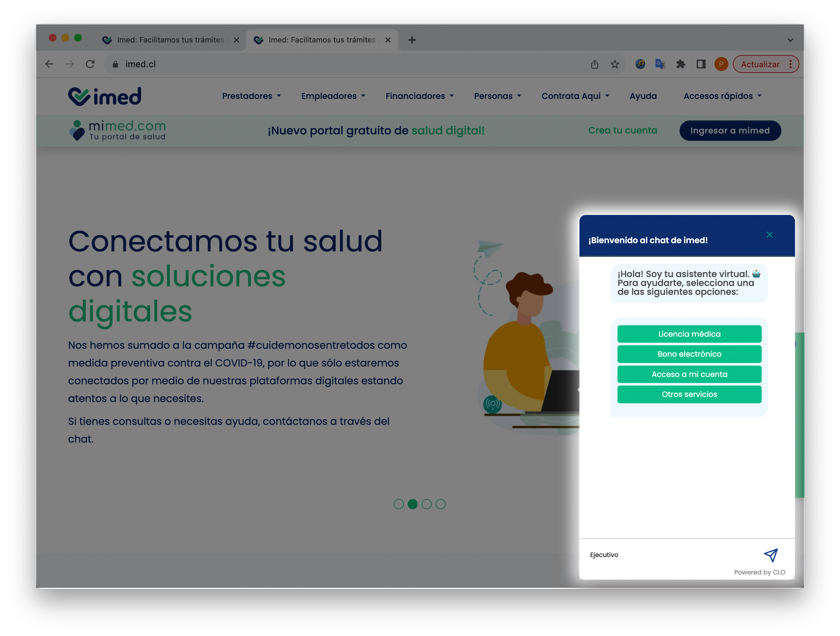The height and width of the screenshot is (636, 840).
Task: Close the imed chat window
Action: pyautogui.click(x=769, y=235)
